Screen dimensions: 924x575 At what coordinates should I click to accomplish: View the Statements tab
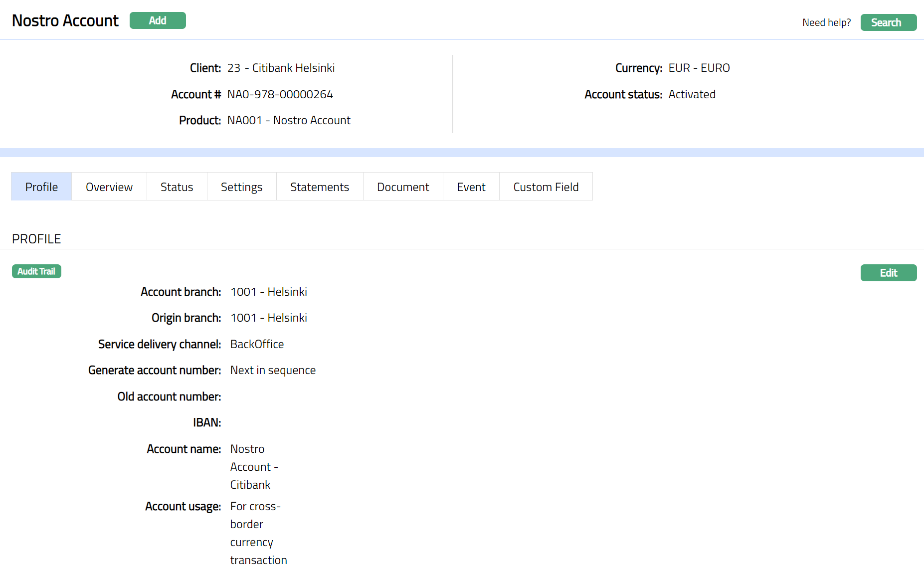(320, 187)
